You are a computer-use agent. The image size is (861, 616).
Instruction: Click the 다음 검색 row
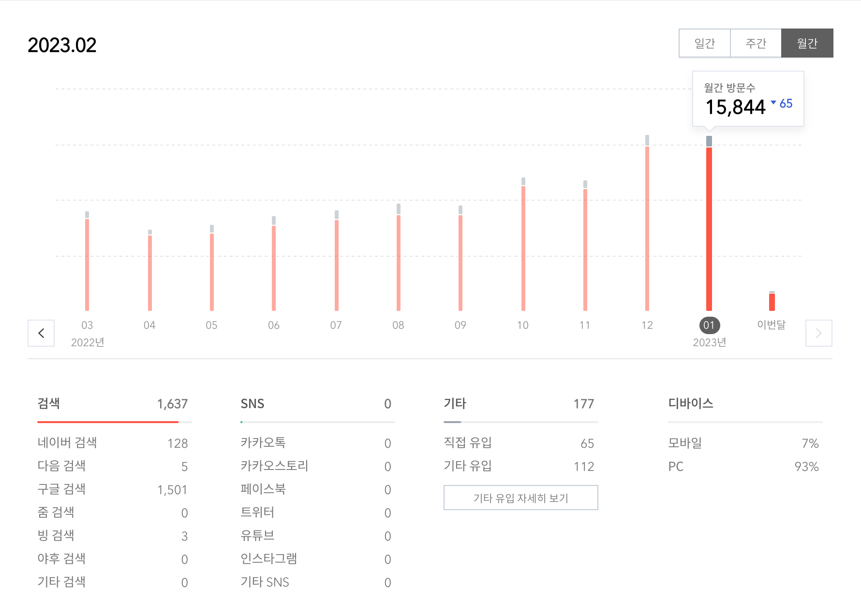(x=113, y=466)
